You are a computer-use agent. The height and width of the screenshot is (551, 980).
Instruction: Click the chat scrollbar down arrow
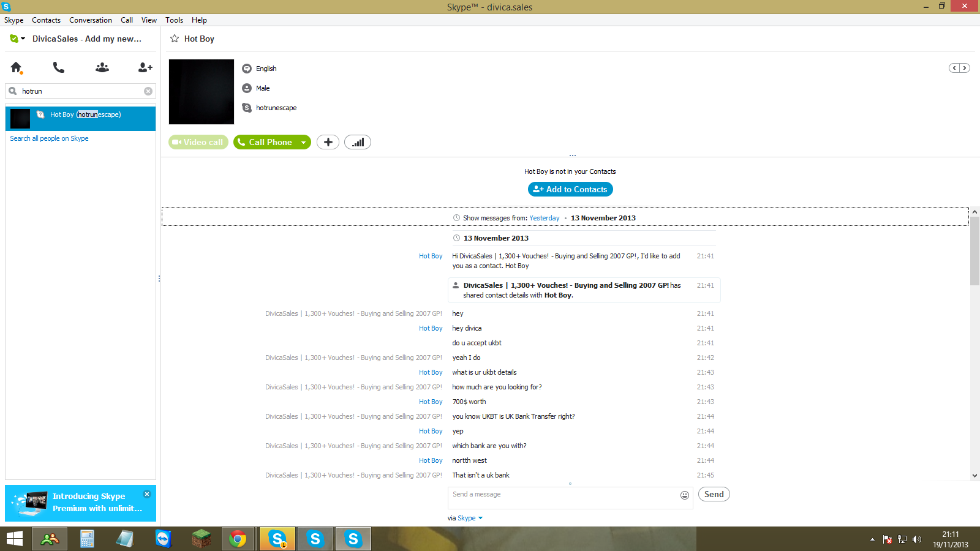point(974,476)
